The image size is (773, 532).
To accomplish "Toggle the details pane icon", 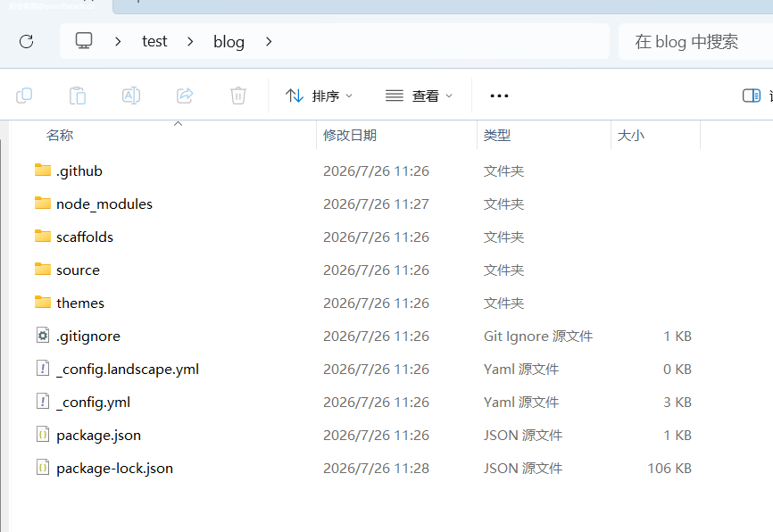I will click(752, 96).
